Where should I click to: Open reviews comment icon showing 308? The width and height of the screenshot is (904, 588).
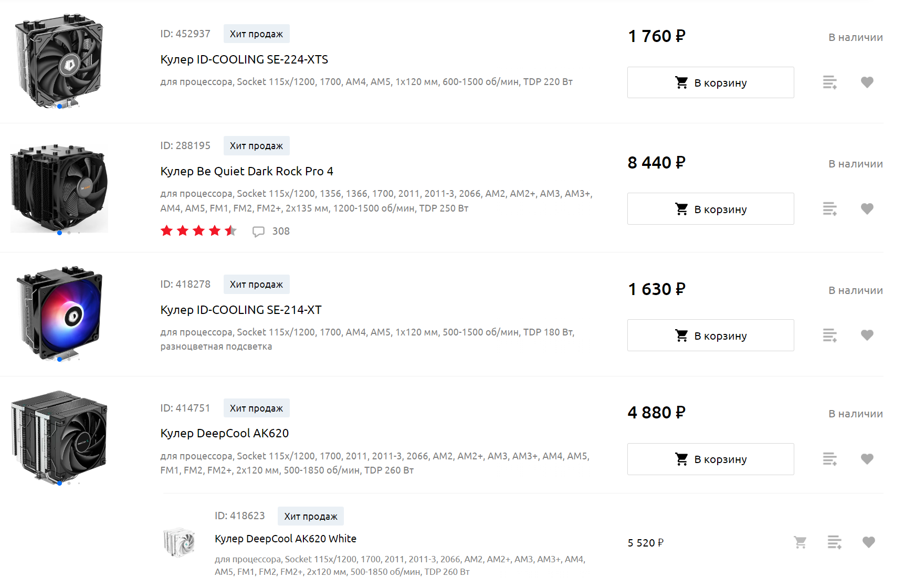258,232
